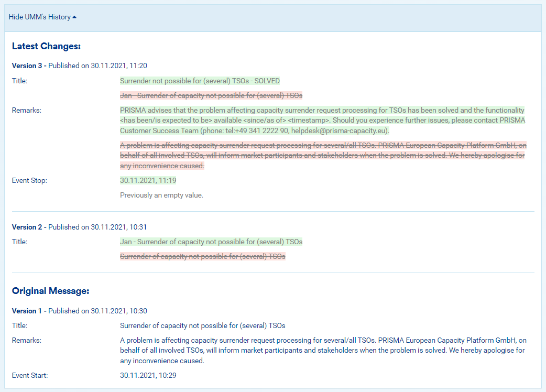This screenshot has width=546, height=392.
Task: Select the Version 2 published label
Action: tap(79, 227)
